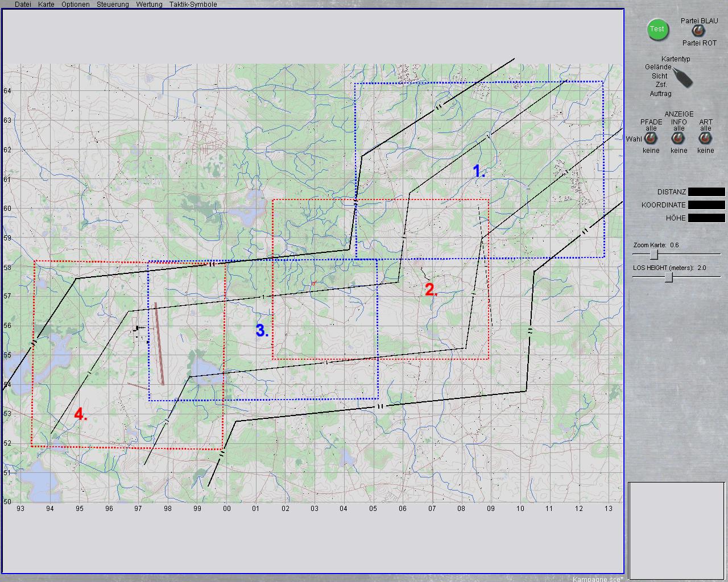Click the red zone label 4. on map
728x582 pixels.
(81, 414)
